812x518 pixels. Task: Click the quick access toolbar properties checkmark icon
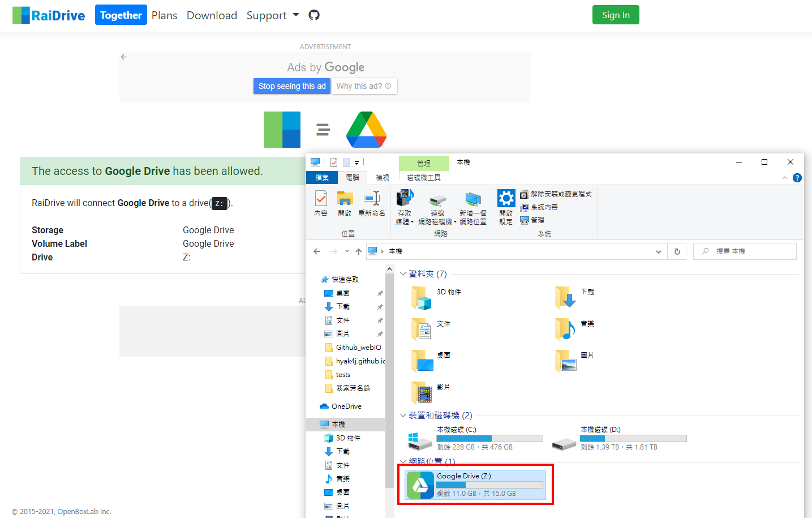click(x=334, y=162)
